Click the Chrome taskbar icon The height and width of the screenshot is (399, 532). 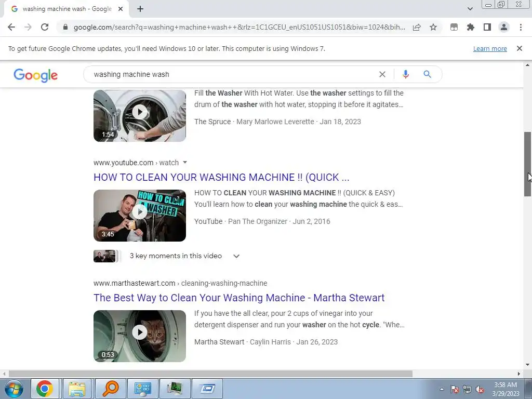45,389
